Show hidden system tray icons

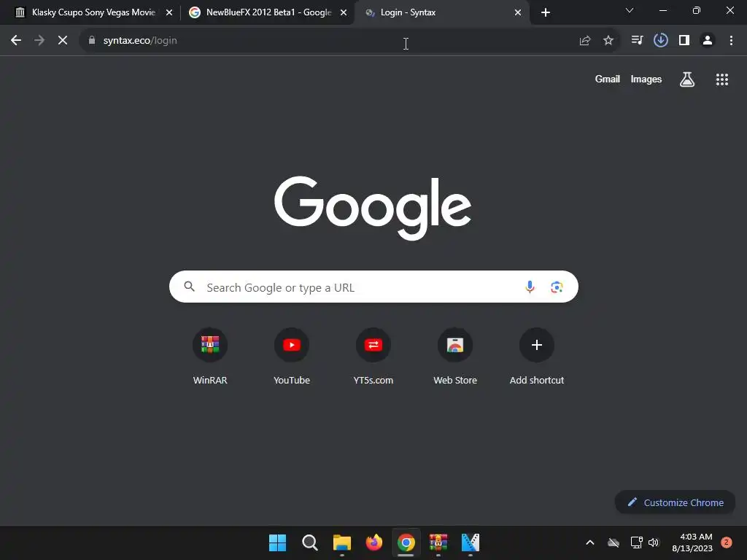[589, 542]
